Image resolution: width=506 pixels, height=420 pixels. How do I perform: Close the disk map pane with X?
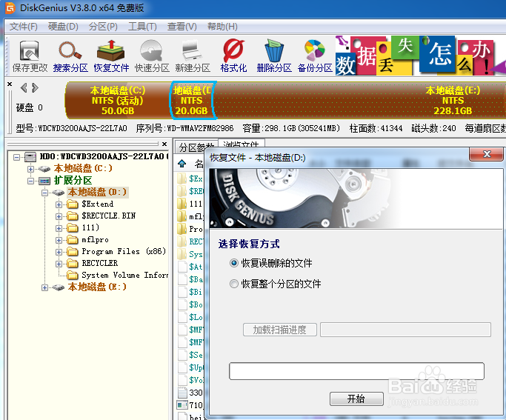[x=10, y=84]
